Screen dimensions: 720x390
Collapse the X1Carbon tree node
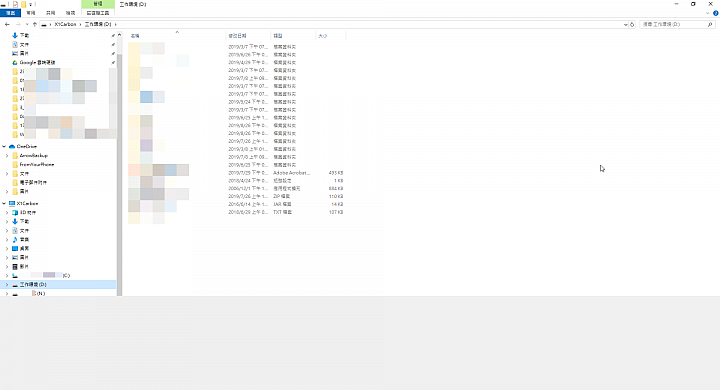pyautogui.click(x=4, y=203)
